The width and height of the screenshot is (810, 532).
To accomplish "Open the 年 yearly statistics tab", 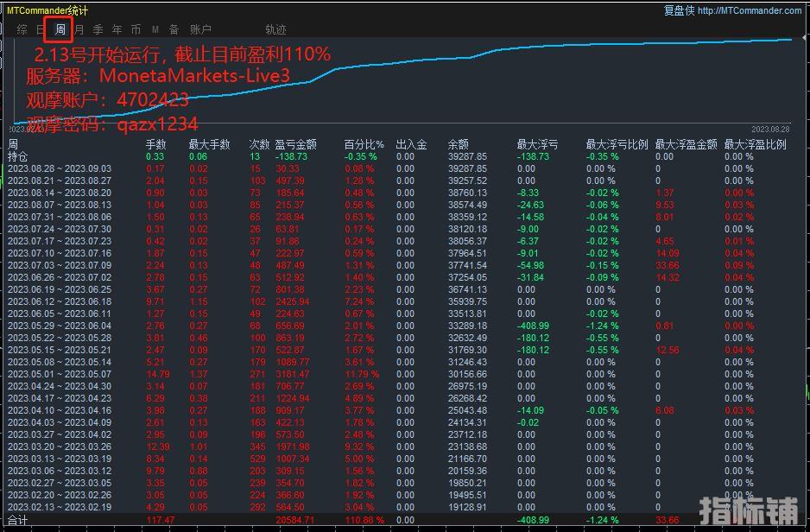I will pyautogui.click(x=117, y=29).
